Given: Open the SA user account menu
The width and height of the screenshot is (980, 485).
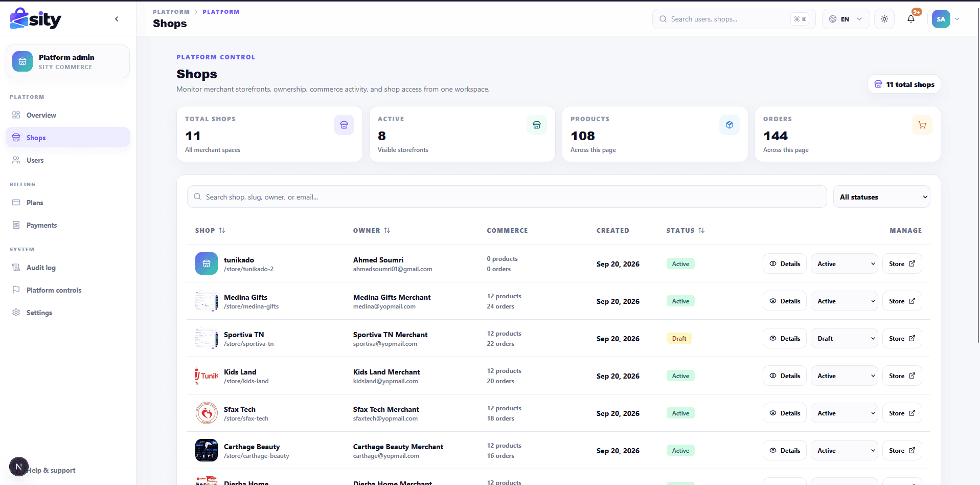Looking at the screenshot, I should [x=946, y=19].
